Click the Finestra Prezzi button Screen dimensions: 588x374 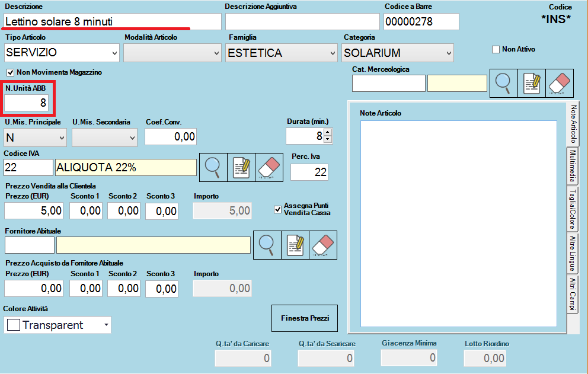coord(304,318)
